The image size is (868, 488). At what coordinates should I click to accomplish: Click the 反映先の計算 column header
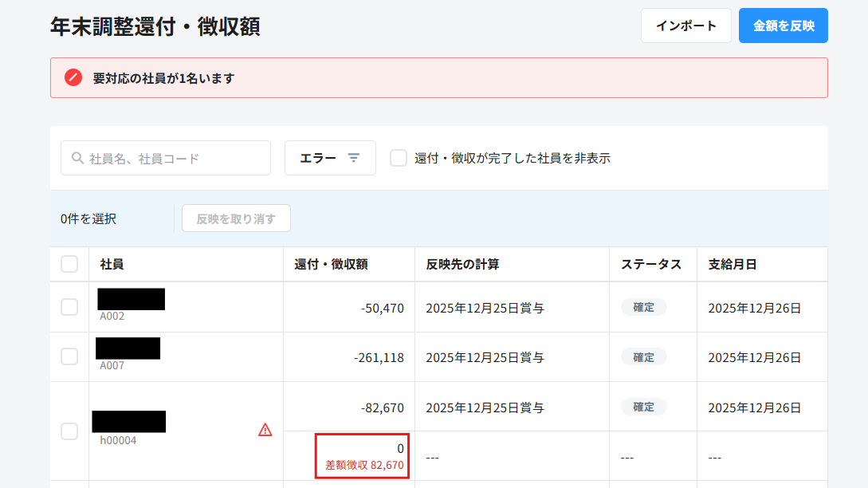462,264
